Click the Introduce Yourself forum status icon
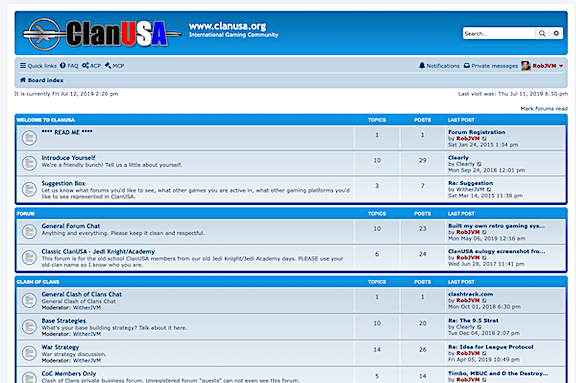This screenshot has height=383, width=576. pyautogui.click(x=29, y=163)
